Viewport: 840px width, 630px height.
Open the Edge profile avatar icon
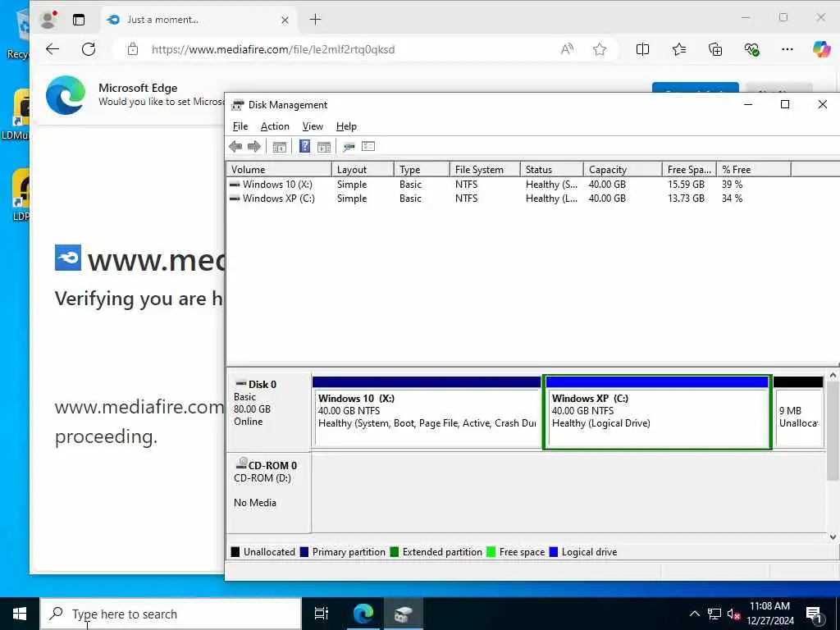[x=48, y=20]
